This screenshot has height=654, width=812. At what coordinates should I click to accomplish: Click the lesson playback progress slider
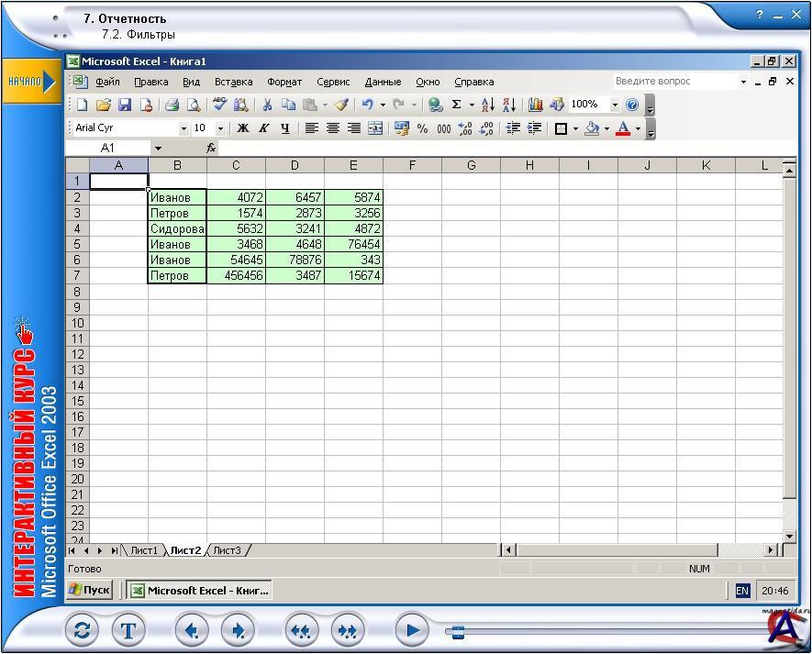[458, 631]
